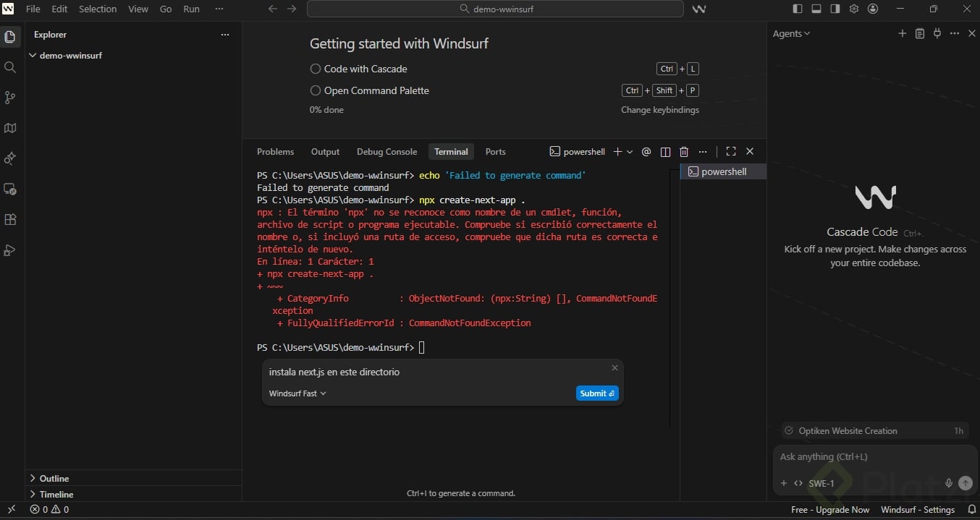Switch to the Debug Console tab
The image size is (980, 520).
(x=386, y=152)
